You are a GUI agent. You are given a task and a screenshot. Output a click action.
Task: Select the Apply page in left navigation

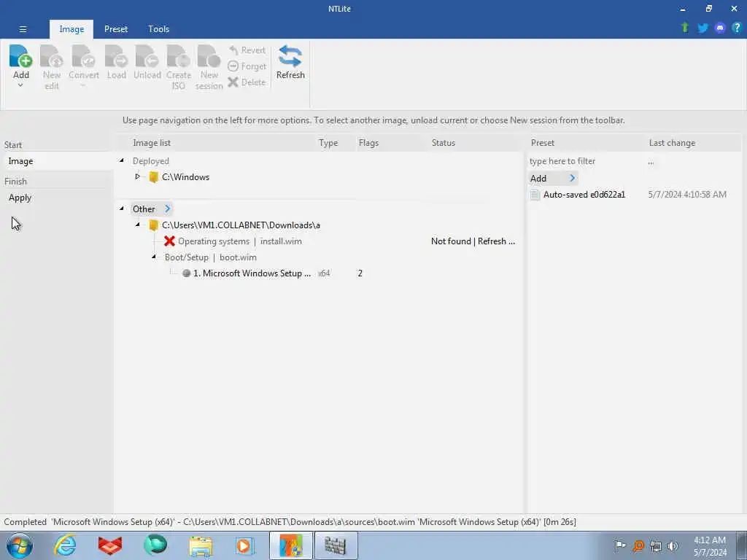click(x=57, y=198)
